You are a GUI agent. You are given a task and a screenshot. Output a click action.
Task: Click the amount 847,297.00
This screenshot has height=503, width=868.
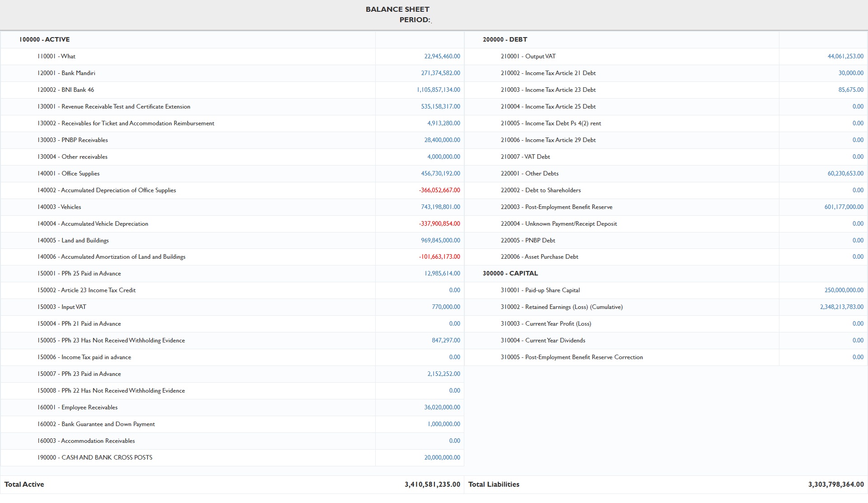pos(446,341)
